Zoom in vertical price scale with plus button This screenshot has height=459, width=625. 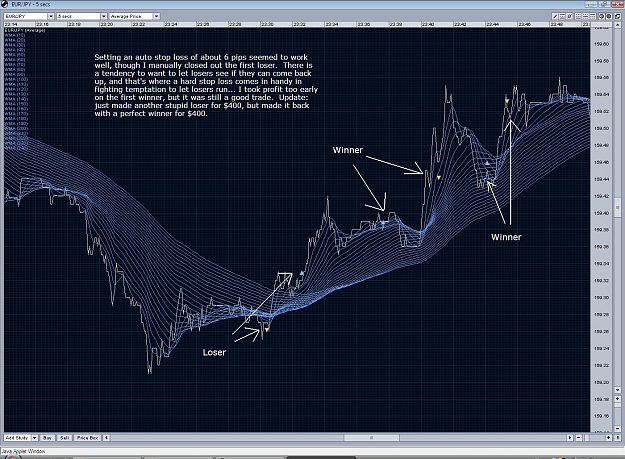click(x=618, y=399)
